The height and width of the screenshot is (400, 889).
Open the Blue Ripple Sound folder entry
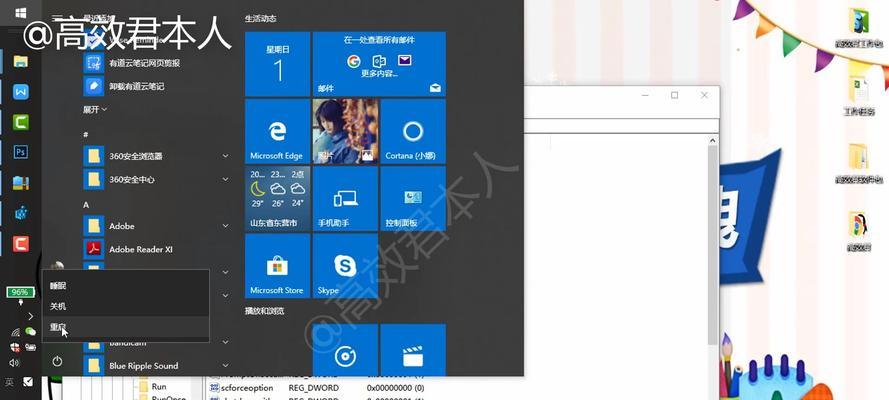pyautogui.click(x=158, y=366)
